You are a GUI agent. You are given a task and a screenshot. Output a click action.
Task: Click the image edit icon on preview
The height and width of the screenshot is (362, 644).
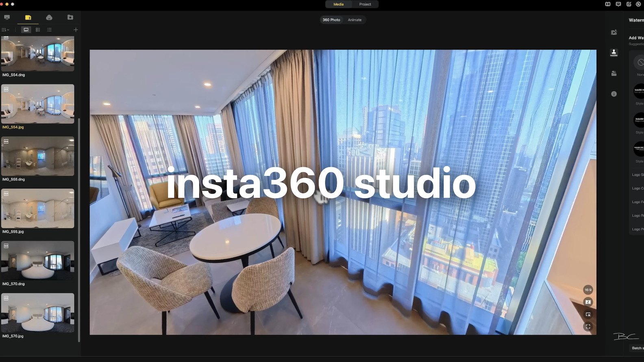(588, 302)
